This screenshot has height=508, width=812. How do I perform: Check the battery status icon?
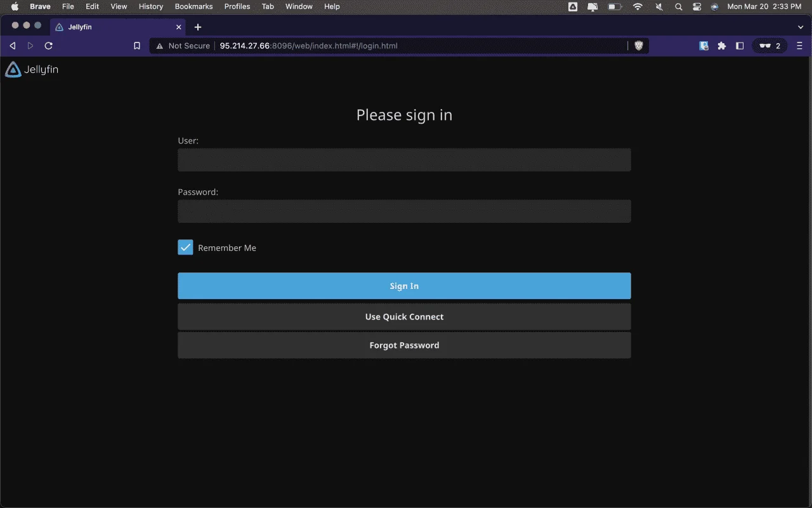[x=615, y=6]
